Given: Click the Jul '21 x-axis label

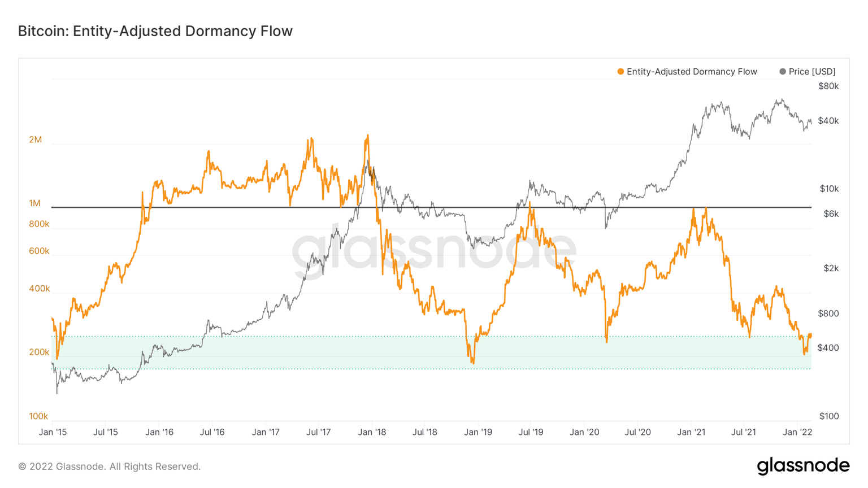Looking at the screenshot, I should 744,432.
